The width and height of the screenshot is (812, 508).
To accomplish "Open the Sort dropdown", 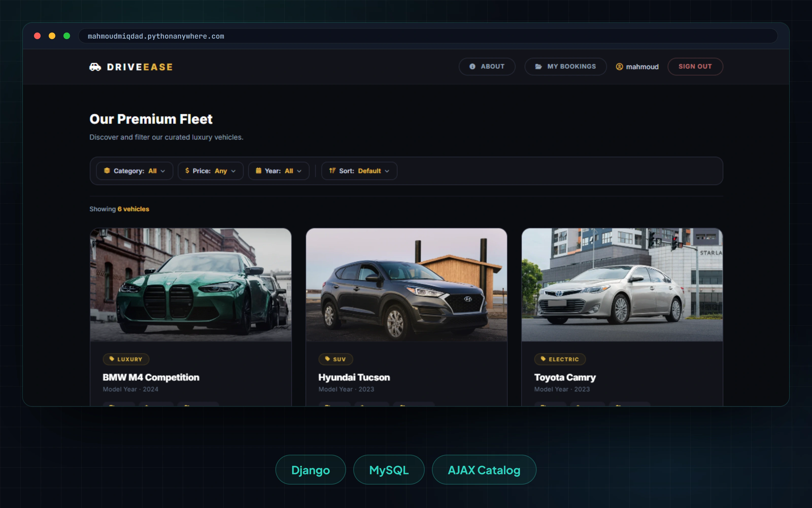I will tap(359, 171).
